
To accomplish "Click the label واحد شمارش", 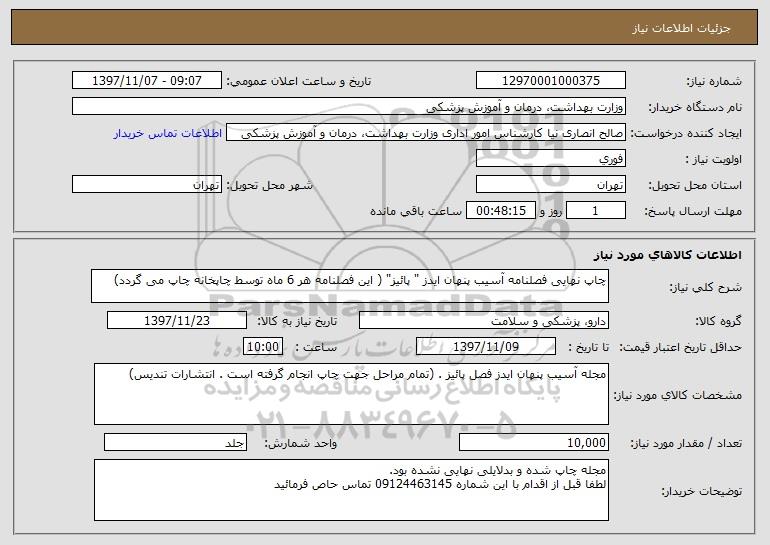I will click(301, 443).
